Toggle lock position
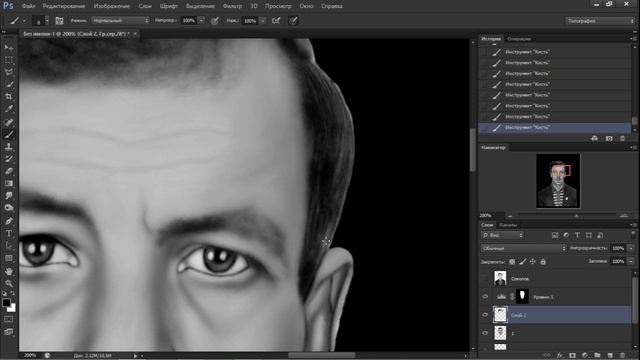Image resolution: width=640 pixels, height=360 pixels. (533, 262)
